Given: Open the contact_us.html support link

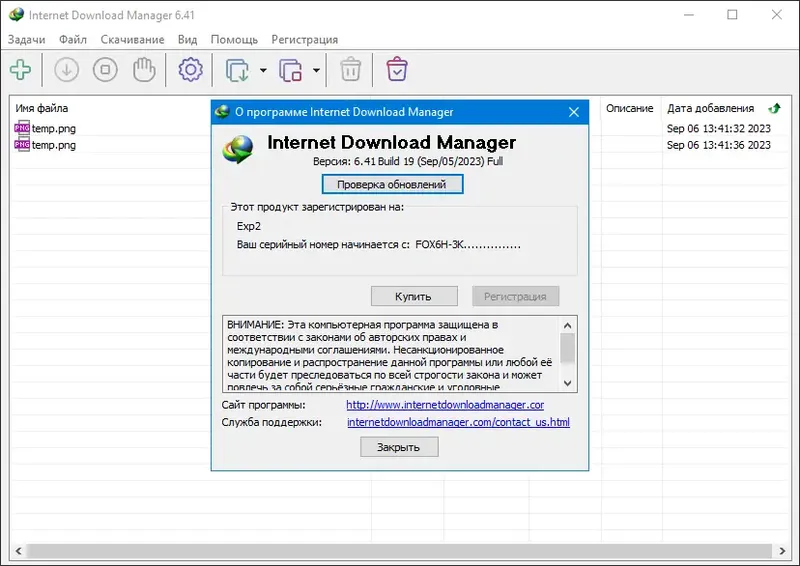Looking at the screenshot, I should click(x=458, y=422).
